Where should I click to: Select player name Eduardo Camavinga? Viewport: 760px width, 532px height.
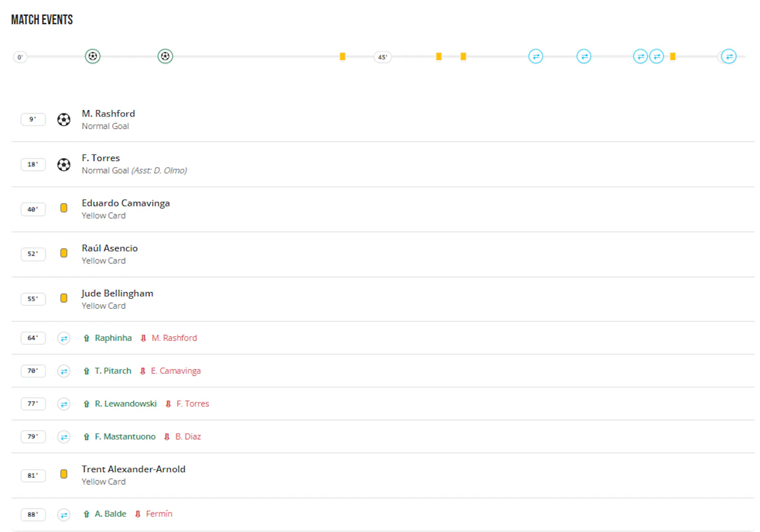126,203
